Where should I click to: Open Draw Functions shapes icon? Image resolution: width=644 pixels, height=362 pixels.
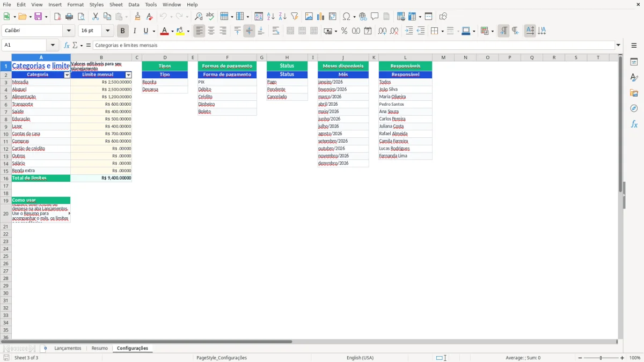pyautogui.click(x=443, y=17)
